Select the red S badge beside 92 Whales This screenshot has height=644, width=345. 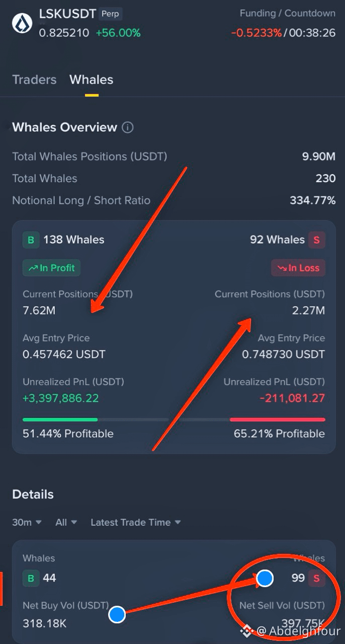click(x=316, y=240)
